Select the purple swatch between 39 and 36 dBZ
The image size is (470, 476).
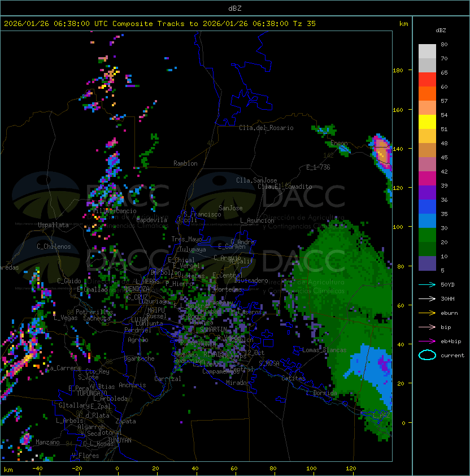[427, 193]
